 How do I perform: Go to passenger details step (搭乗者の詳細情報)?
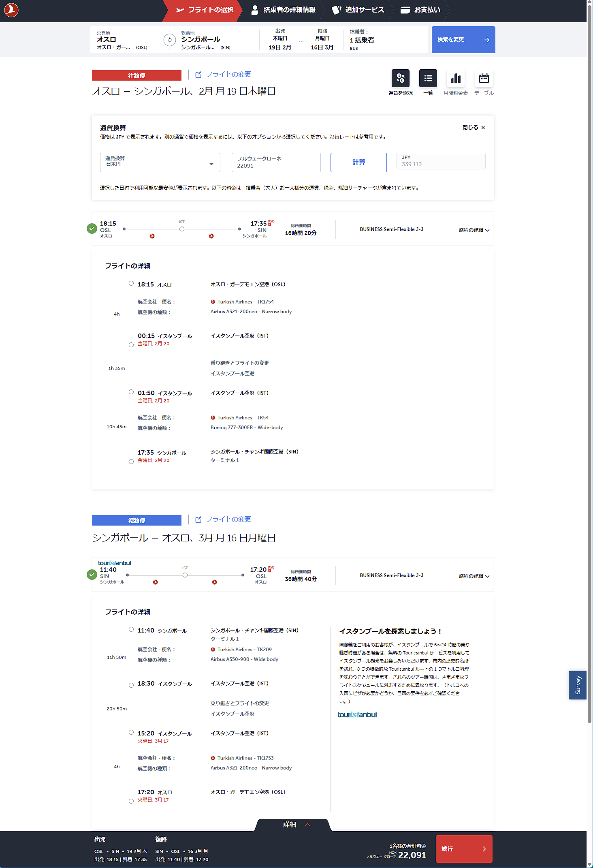coord(283,10)
